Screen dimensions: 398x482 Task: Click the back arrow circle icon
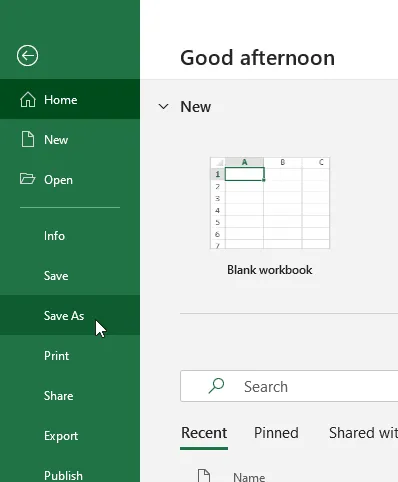point(27,55)
